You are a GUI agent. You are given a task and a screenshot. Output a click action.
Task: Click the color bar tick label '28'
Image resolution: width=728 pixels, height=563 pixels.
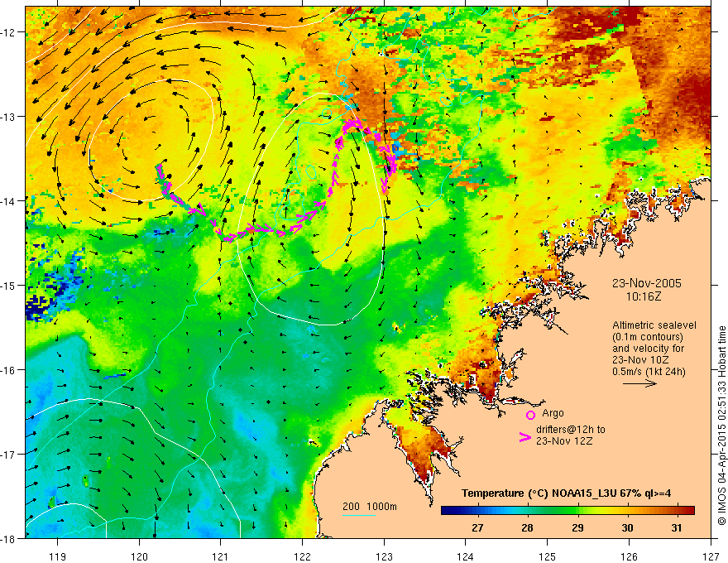(x=527, y=527)
